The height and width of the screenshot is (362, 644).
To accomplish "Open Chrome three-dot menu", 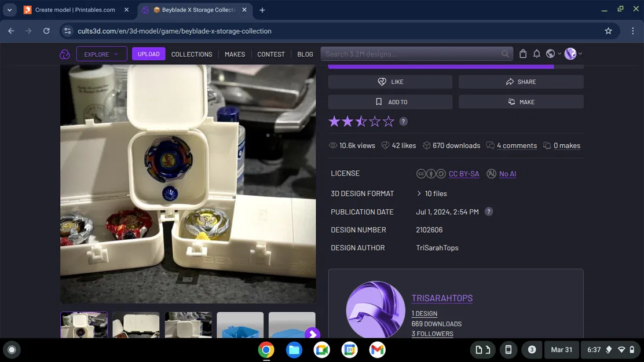I will click(632, 31).
